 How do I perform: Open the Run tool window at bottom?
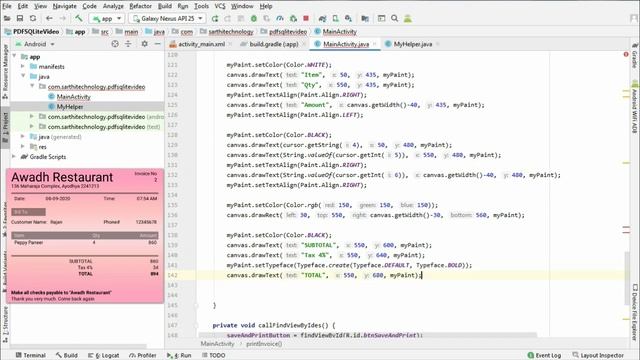tap(179, 355)
